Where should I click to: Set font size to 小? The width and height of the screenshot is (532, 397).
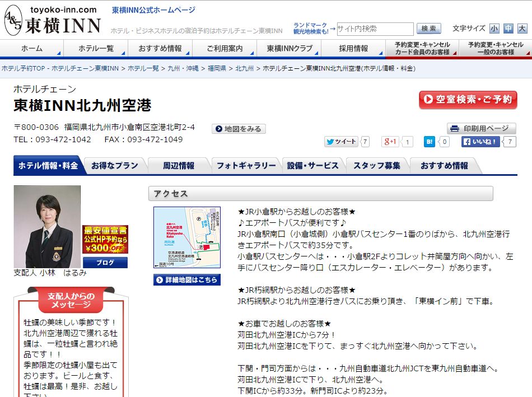click(494, 29)
